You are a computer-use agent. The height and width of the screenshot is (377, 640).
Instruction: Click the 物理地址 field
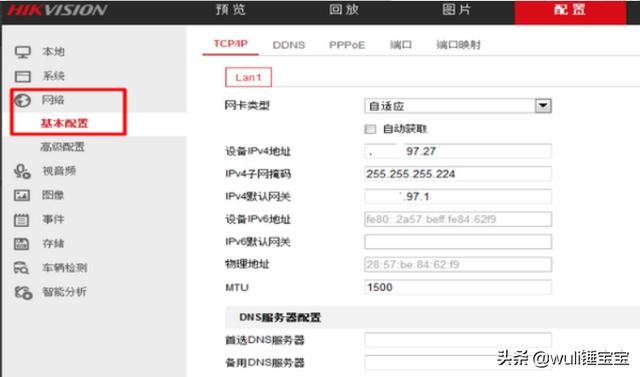(x=458, y=264)
